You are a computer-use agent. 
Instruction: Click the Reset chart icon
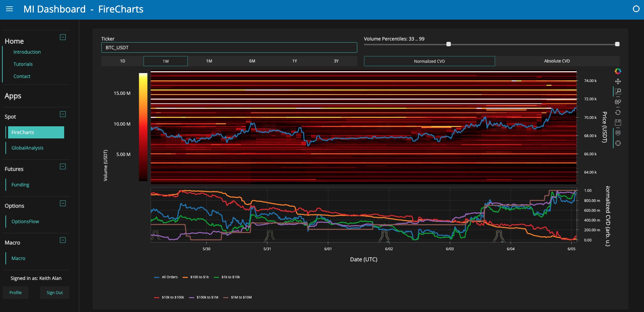[x=618, y=112]
